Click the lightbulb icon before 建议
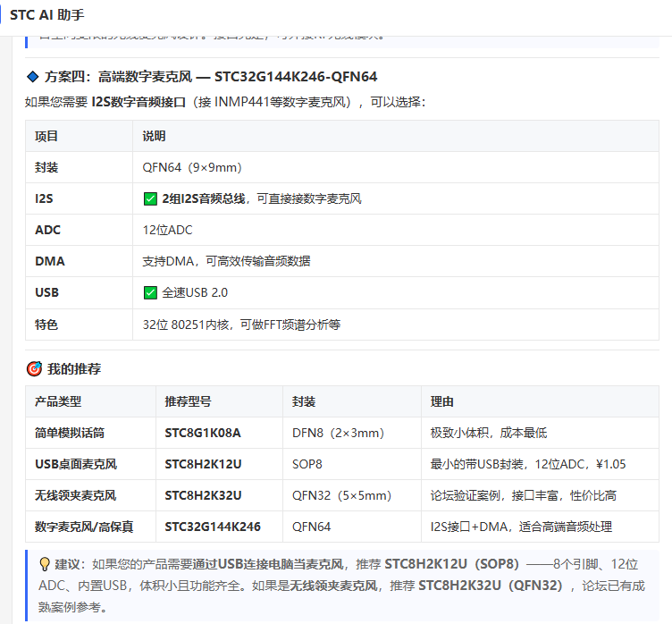672x624 pixels. [45, 564]
